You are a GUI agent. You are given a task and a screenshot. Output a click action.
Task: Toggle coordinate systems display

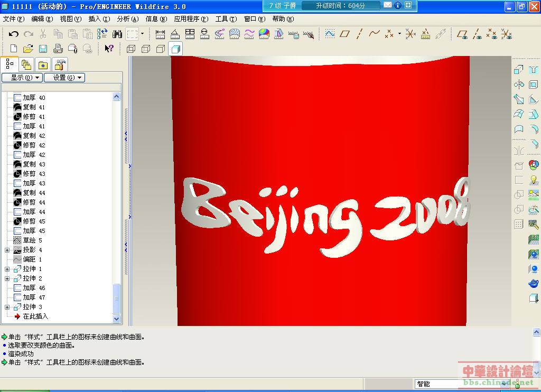tap(507, 34)
